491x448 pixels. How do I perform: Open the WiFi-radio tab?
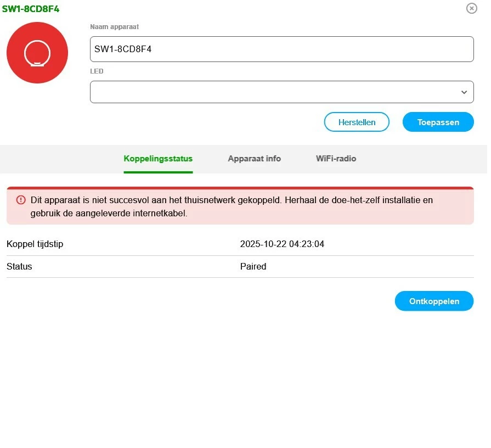(336, 159)
